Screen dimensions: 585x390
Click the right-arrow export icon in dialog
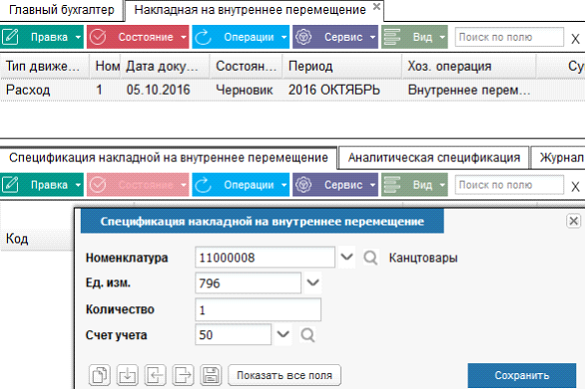(x=183, y=375)
